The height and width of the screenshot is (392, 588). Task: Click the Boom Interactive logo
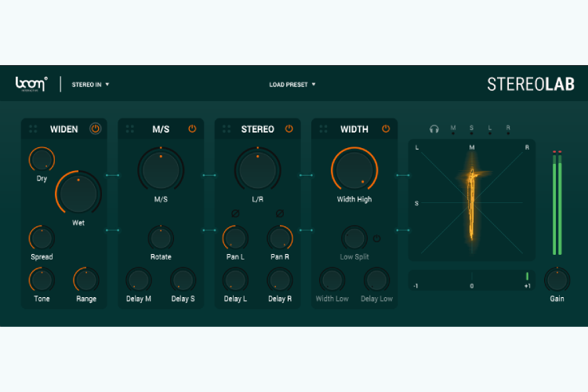point(31,84)
